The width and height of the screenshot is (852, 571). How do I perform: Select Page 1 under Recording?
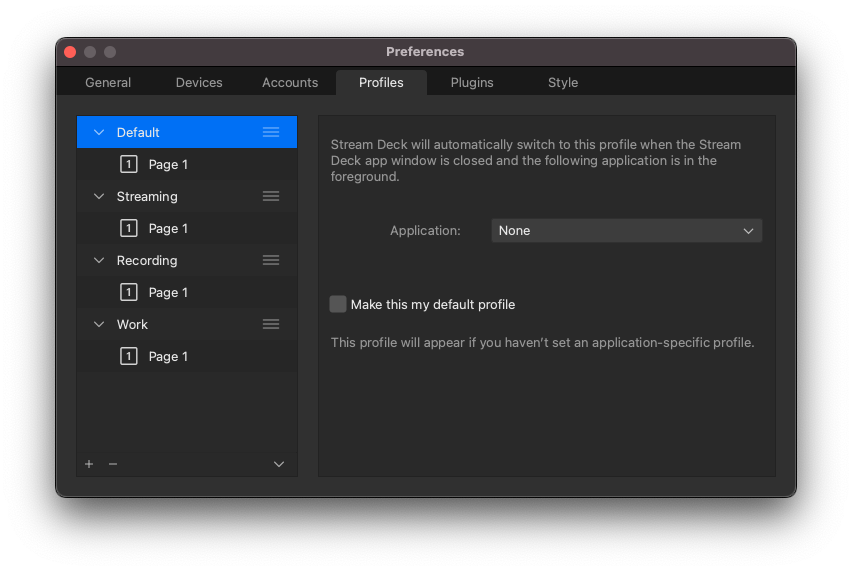(187, 292)
